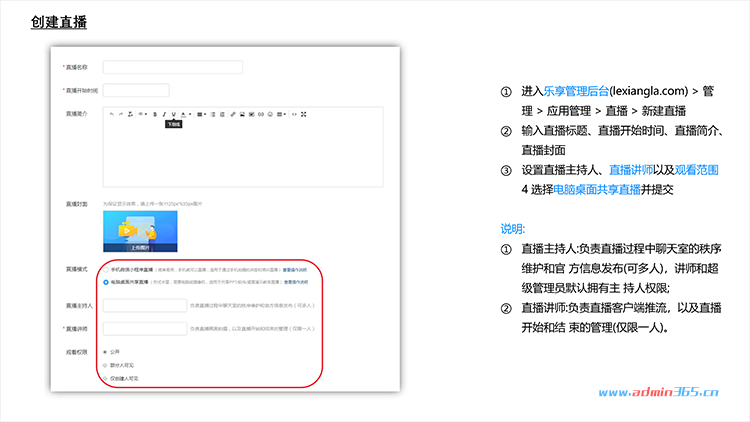The image size is (750, 422).
Task: Toggle italic formatting in the editor
Action: pyautogui.click(x=164, y=114)
